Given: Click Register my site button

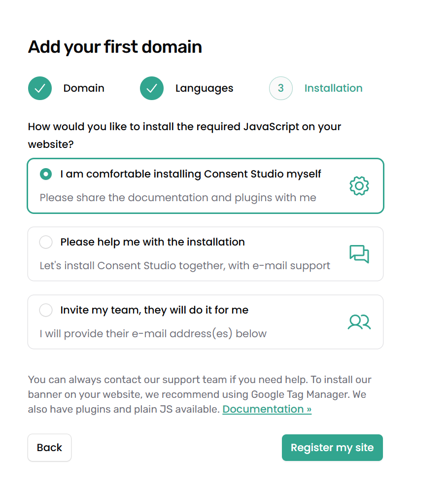Looking at the screenshot, I should click(x=332, y=448).
